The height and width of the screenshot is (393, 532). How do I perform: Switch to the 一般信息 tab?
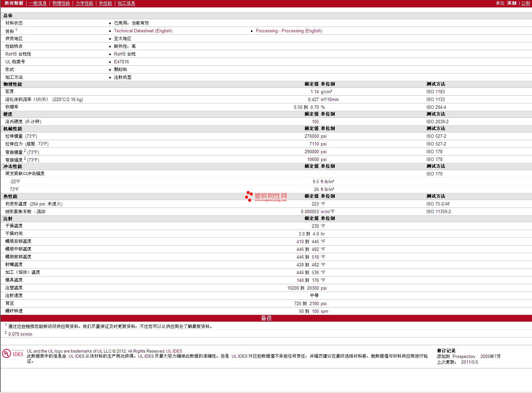38,3
